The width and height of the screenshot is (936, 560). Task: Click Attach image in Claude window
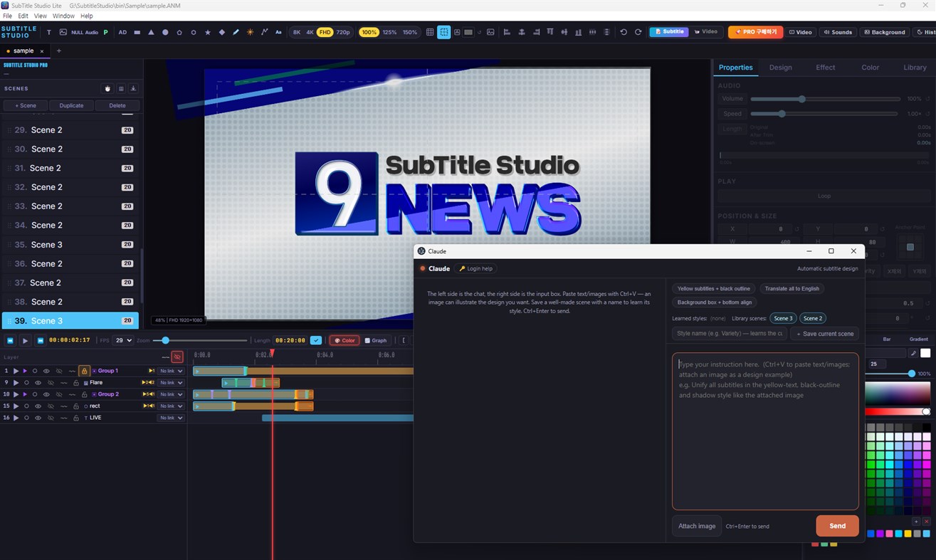click(x=697, y=526)
